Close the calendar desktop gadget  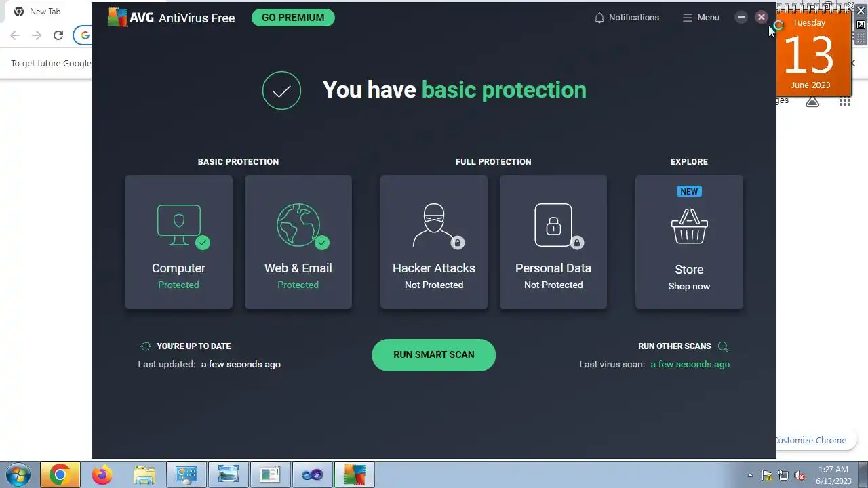click(861, 11)
